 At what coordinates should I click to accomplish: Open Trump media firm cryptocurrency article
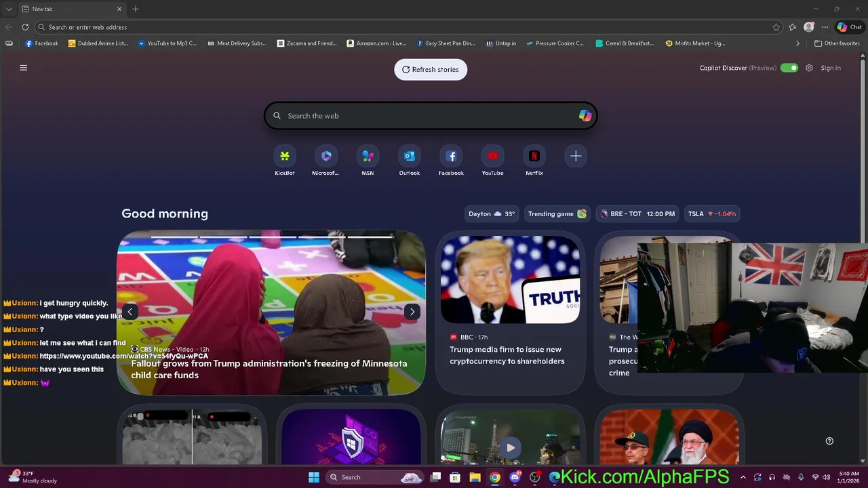[x=507, y=355]
